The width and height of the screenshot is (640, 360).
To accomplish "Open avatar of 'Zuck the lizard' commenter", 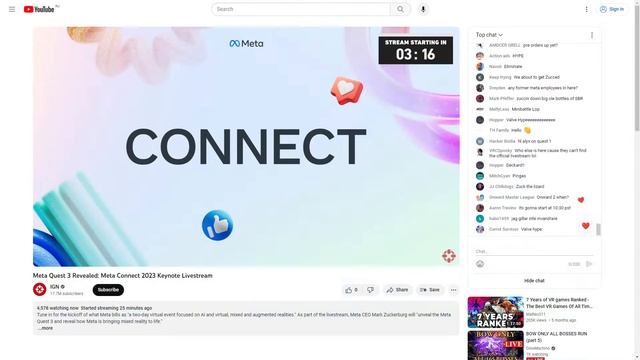I will tap(480, 187).
